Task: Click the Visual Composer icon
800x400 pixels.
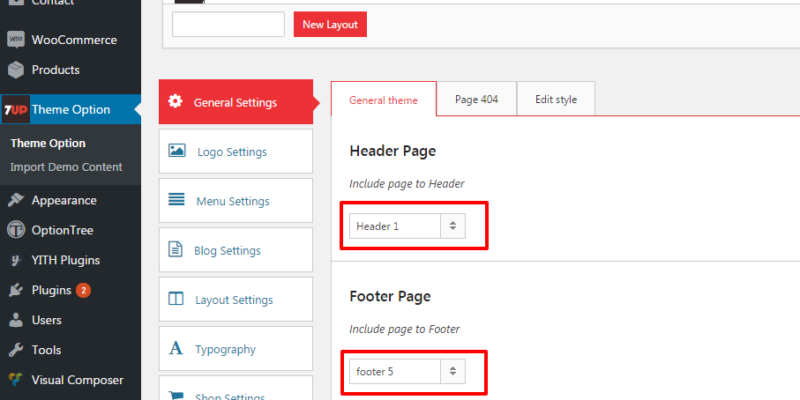Action: pos(16,380)
